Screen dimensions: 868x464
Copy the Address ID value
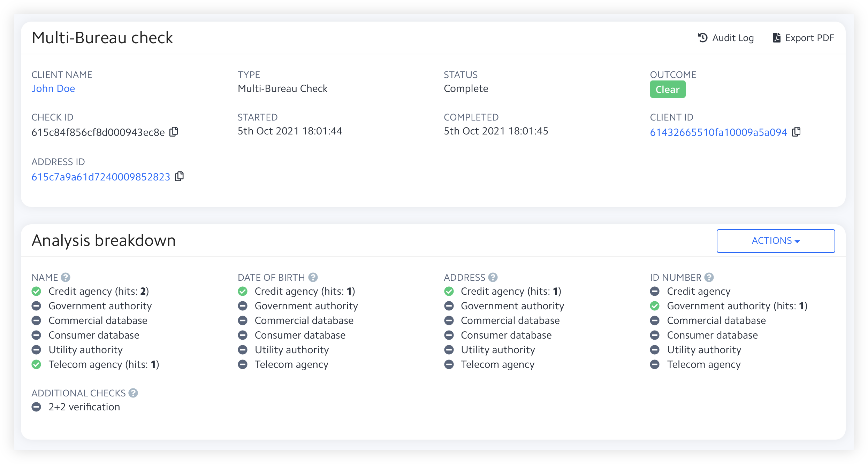(179, 176)
